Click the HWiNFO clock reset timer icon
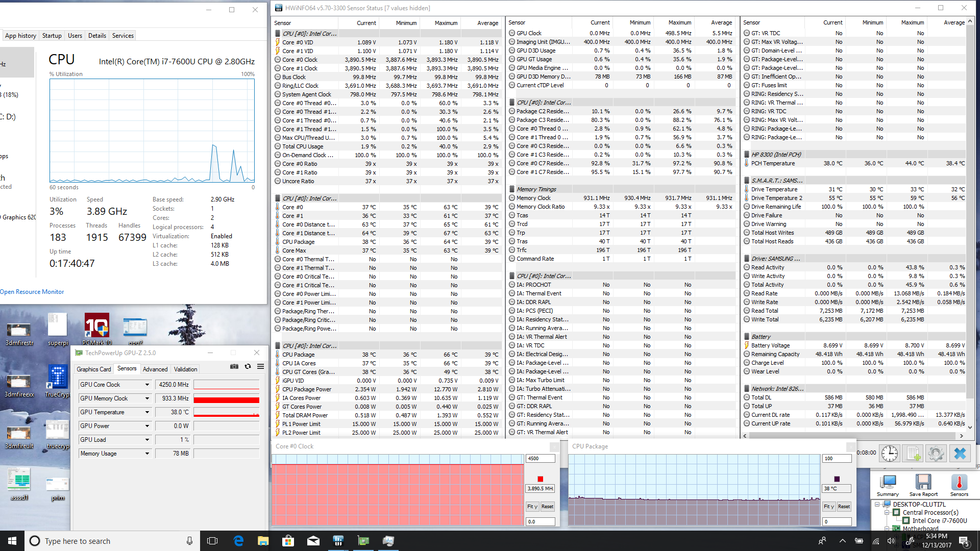This screenshot has width=980, height=551. click(x=889, y=453)
